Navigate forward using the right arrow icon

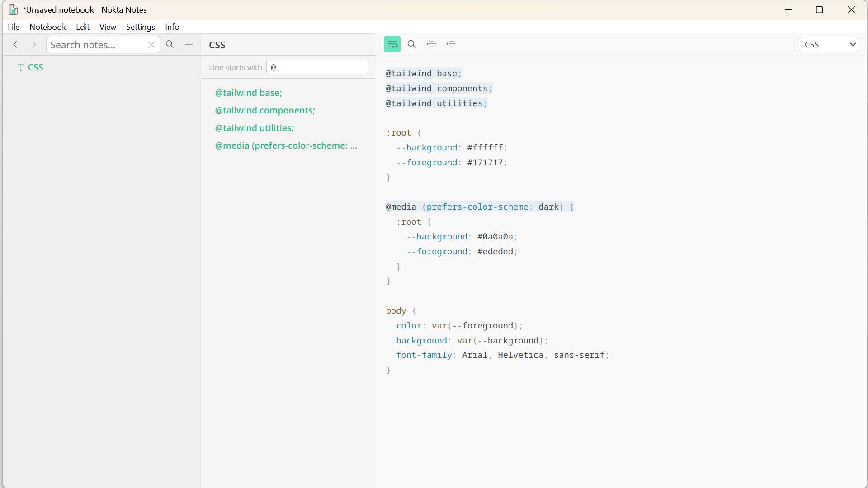[34, 44]
